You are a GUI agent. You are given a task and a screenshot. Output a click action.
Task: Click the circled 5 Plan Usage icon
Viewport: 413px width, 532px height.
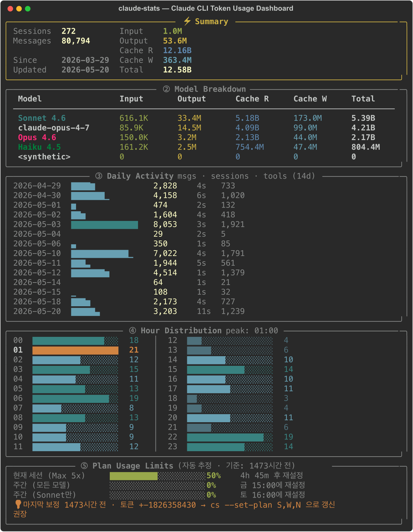[84, 466]
